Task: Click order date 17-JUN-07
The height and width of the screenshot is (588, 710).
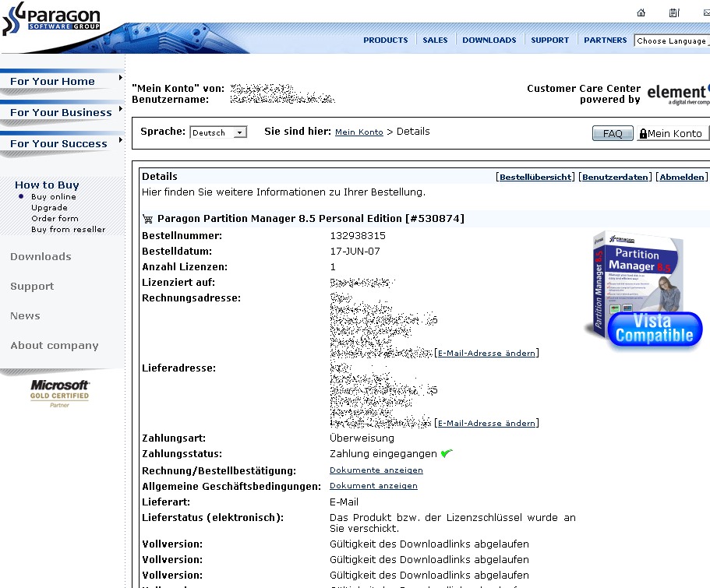Action: pyautogui.click(x=355, y=252)
